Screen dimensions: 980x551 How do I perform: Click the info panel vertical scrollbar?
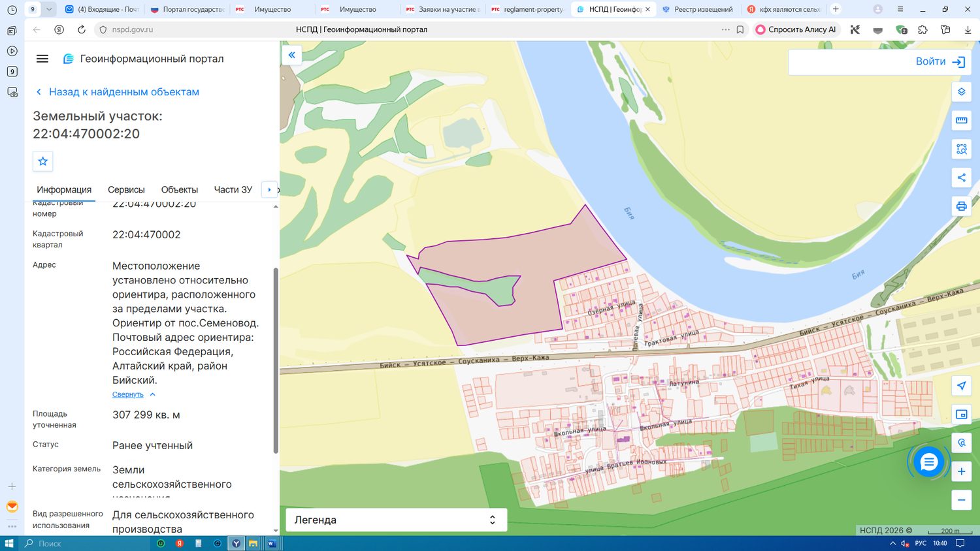(276, 360)
